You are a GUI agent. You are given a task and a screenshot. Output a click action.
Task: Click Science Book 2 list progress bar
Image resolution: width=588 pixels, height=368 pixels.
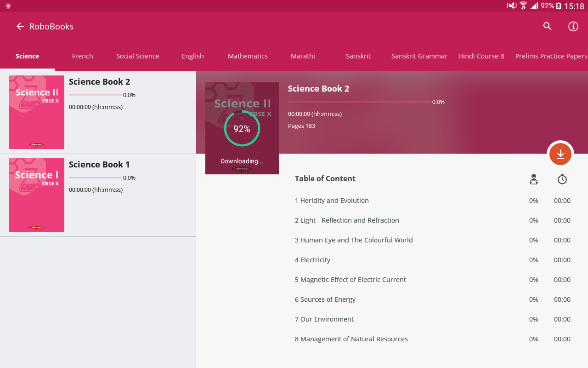96,95
